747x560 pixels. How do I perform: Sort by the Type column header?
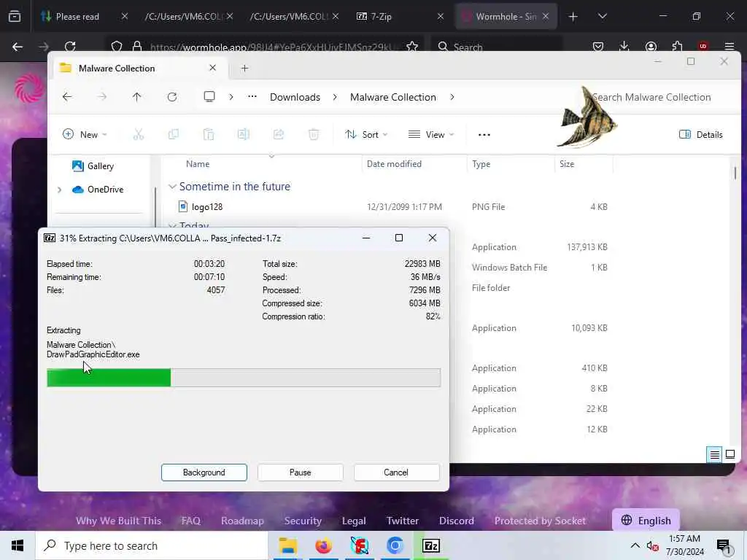point(481,164)
